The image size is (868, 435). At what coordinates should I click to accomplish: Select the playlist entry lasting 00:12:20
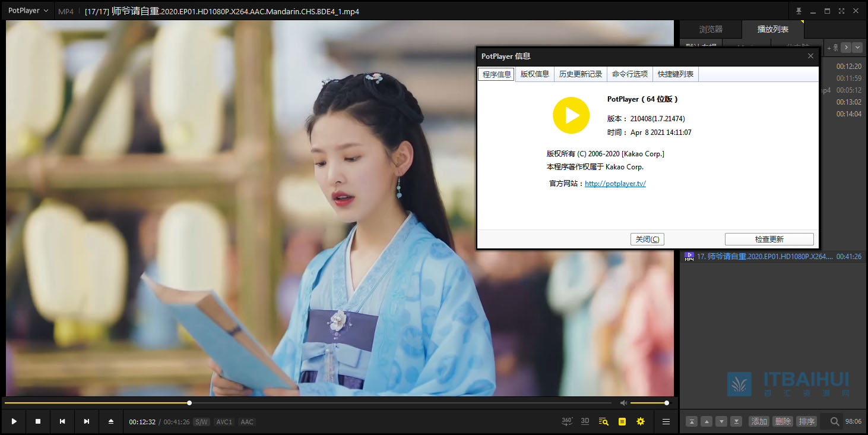[x=849, y=67]
